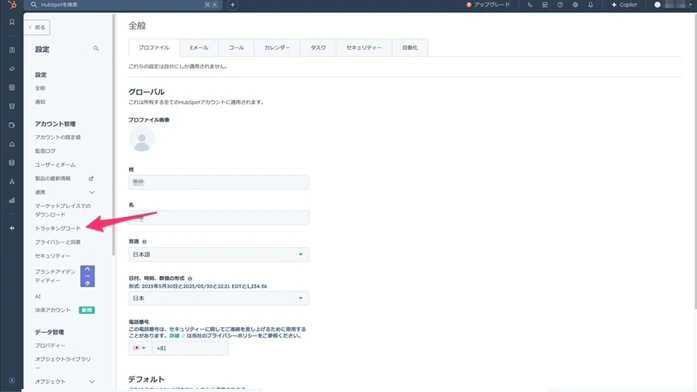
Task: Open the Settings gear icon in top bar
Action: (x=575, y=5)
